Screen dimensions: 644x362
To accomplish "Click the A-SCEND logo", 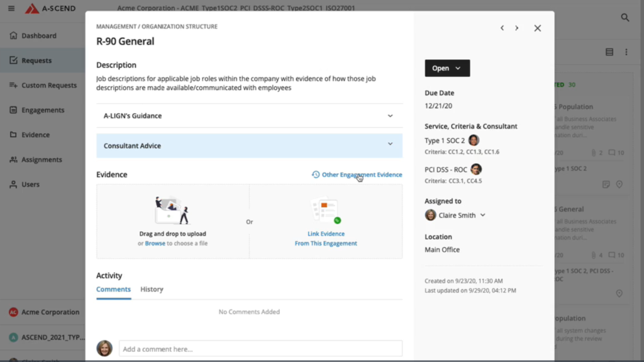I will coord(50,8).
